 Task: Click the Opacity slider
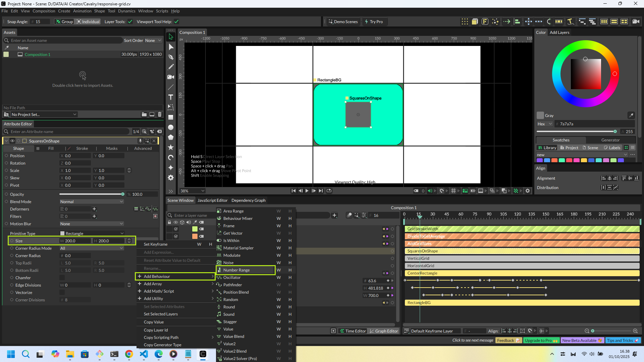(x=91, y=194)
